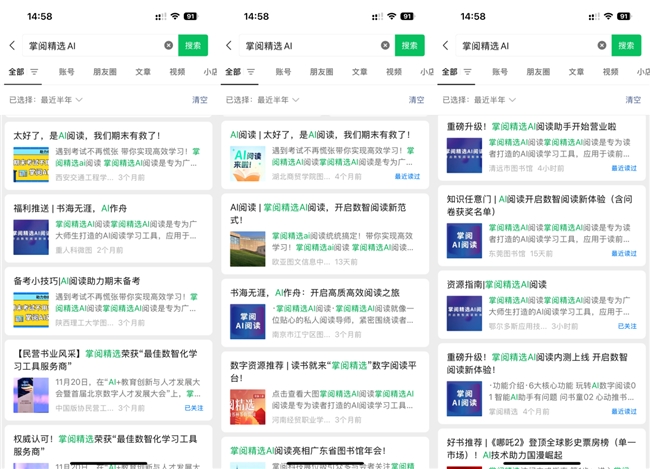Image resolution: width=650 pixels, height=469 pixels.
Task: Clear search text with the X icon in right screenshot
Action: click(602, 45)
